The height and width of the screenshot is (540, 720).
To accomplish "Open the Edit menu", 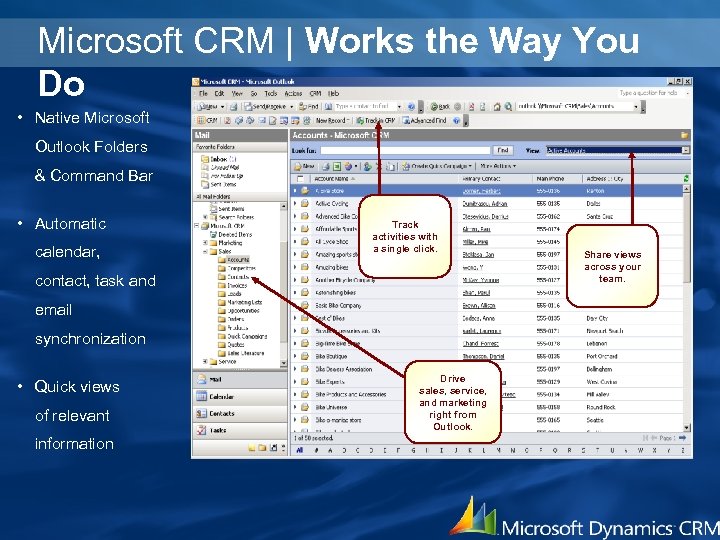I will (x=219, y=93).
